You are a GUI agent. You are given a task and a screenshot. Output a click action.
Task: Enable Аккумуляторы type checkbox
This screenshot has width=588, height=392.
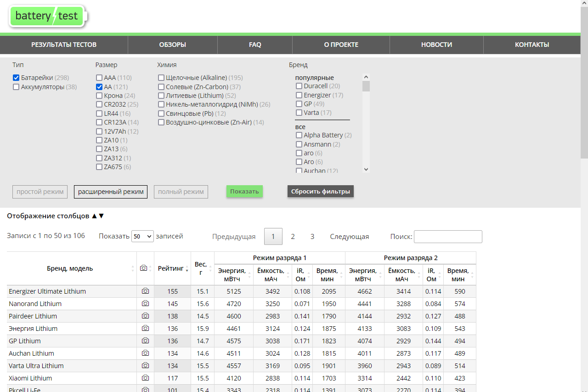(16, 87)
